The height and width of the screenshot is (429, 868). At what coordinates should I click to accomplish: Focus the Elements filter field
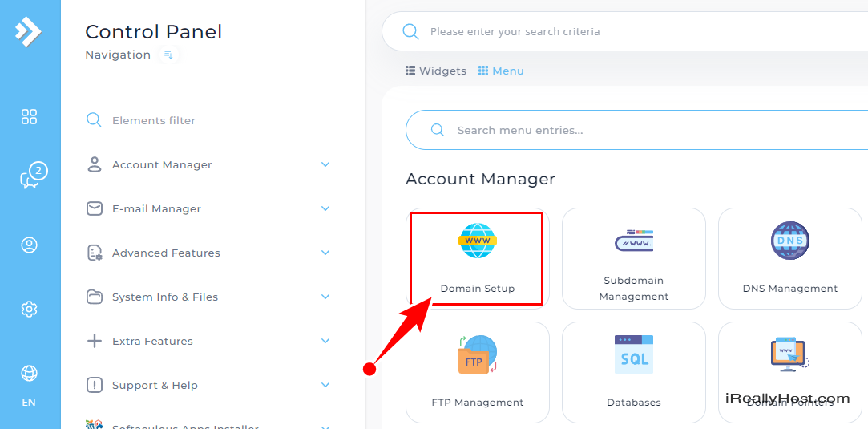tap(213, 120)
